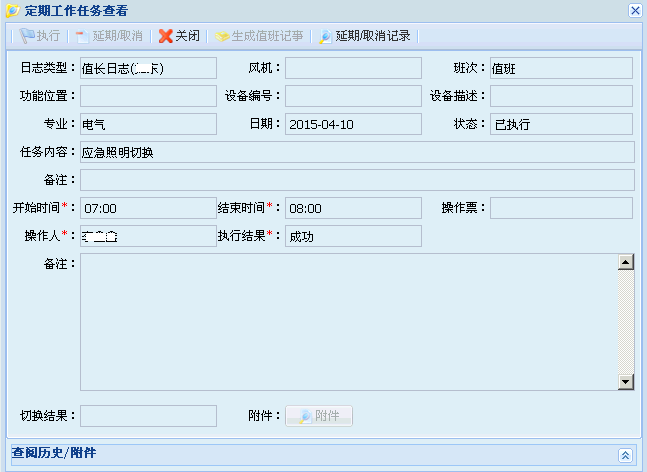Click 生成值班记事 toolbar button
The height and width of the screenshot is (472, 647).
[258, 36]
